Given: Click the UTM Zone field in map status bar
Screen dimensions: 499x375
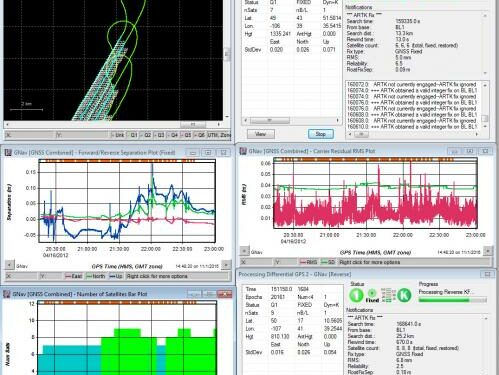Looking at the screenshot, I should point(219,135).
